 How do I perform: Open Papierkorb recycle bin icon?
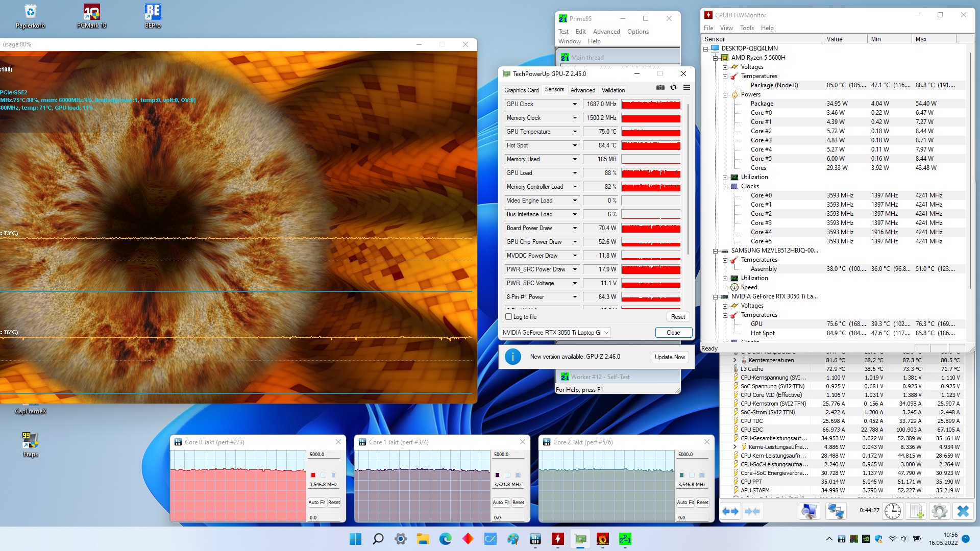coord(30,16)
